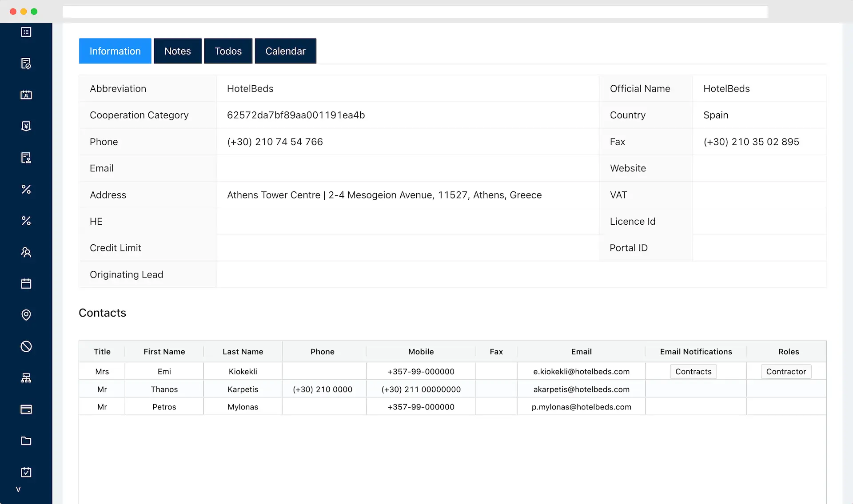The image size is (853, 504).
Task: Click the Fax column header in Contacts
Action: tap(496, 352)
